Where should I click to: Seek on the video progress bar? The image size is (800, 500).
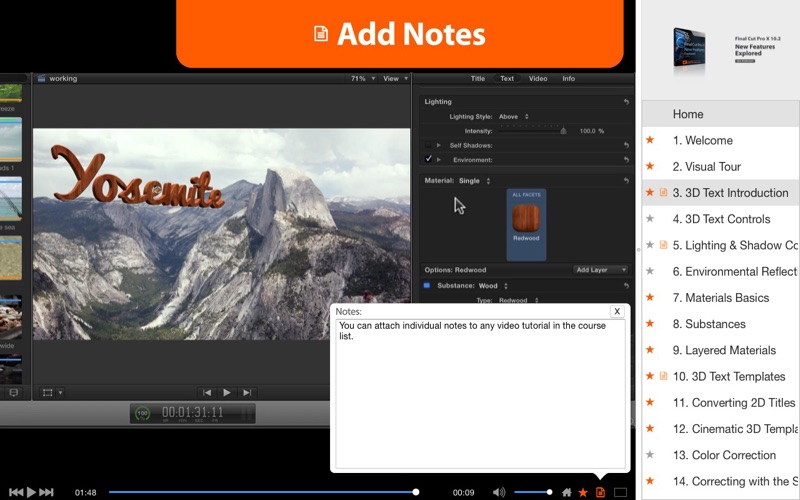coord(264,492)
